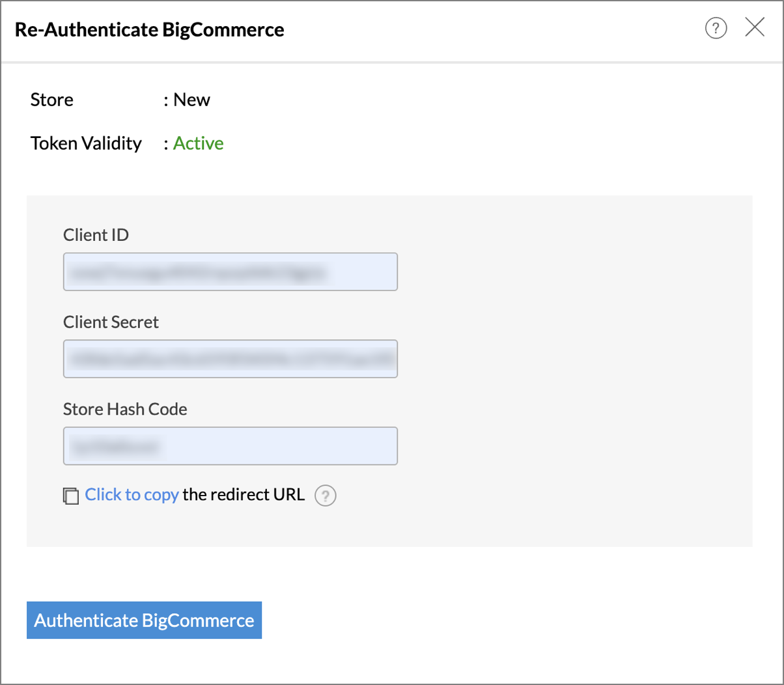784x685 pixels.
Task: Open help for Re-Authenticate BigCommerce dialog
Action: coord(716,29)
